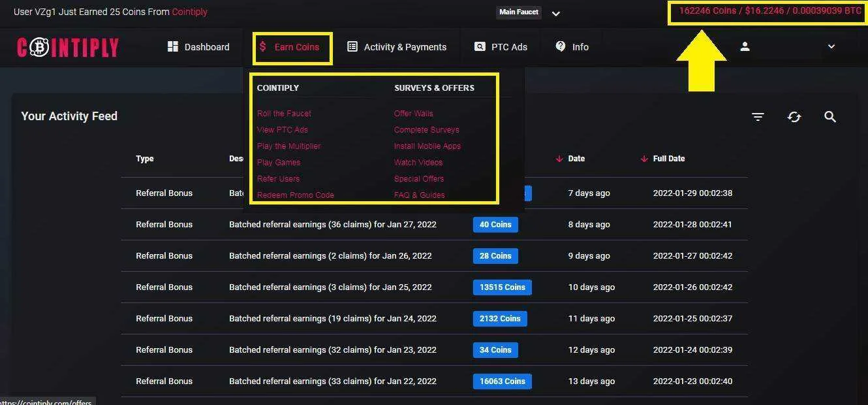Open Refer Users link
868x405 pixels.
(x=279, y=179)
